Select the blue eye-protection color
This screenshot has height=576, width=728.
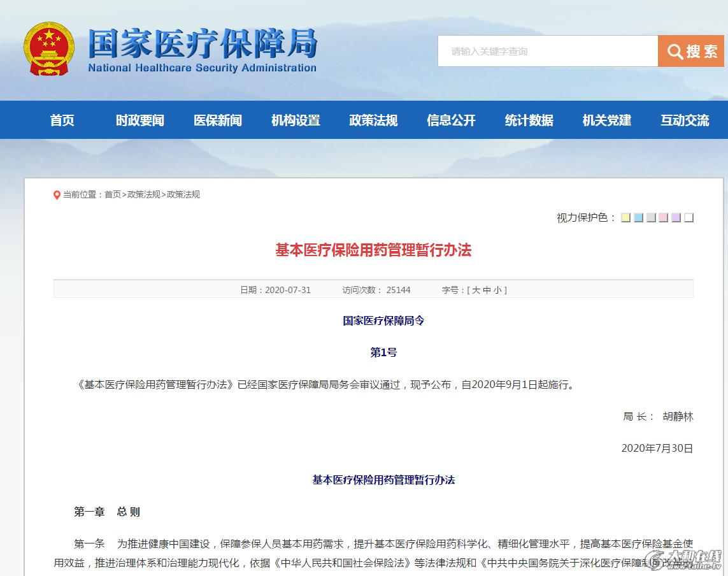[x=638, y=217]
